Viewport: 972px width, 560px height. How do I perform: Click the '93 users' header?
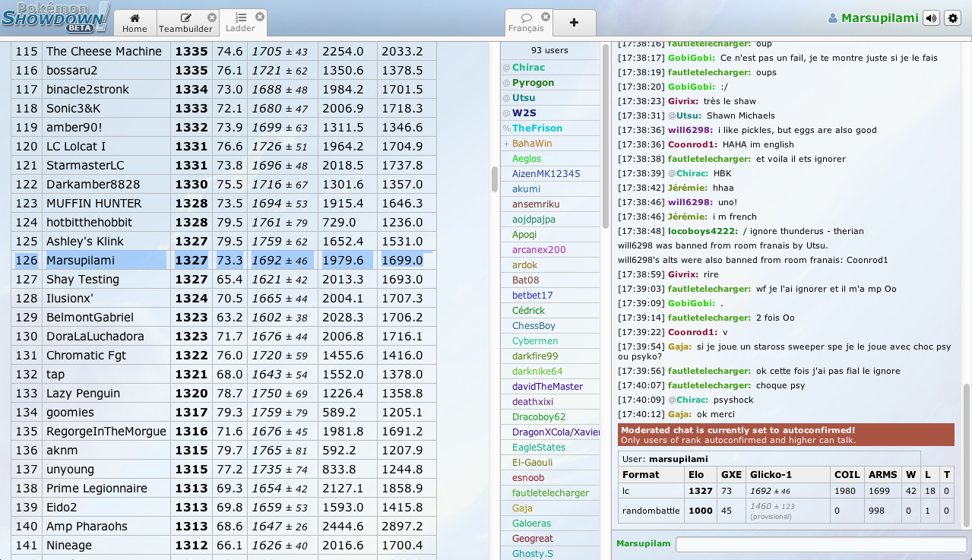click(x=549, y=50)
